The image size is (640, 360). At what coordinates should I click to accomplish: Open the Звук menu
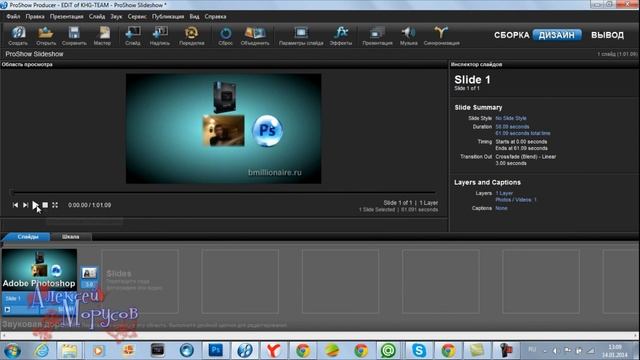(x=116, y=17)
